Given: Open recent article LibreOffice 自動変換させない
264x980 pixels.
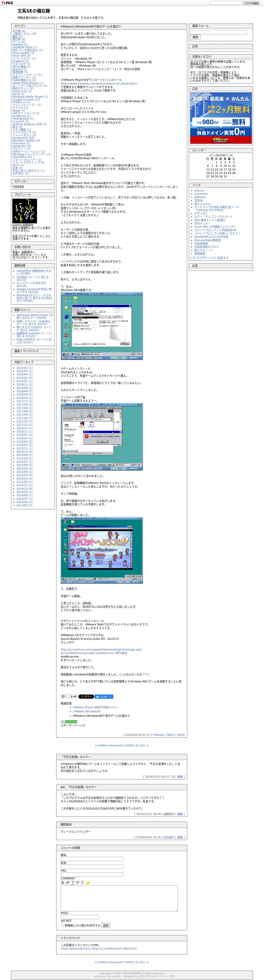Looking at the screenshot, I should click(34, 272).
